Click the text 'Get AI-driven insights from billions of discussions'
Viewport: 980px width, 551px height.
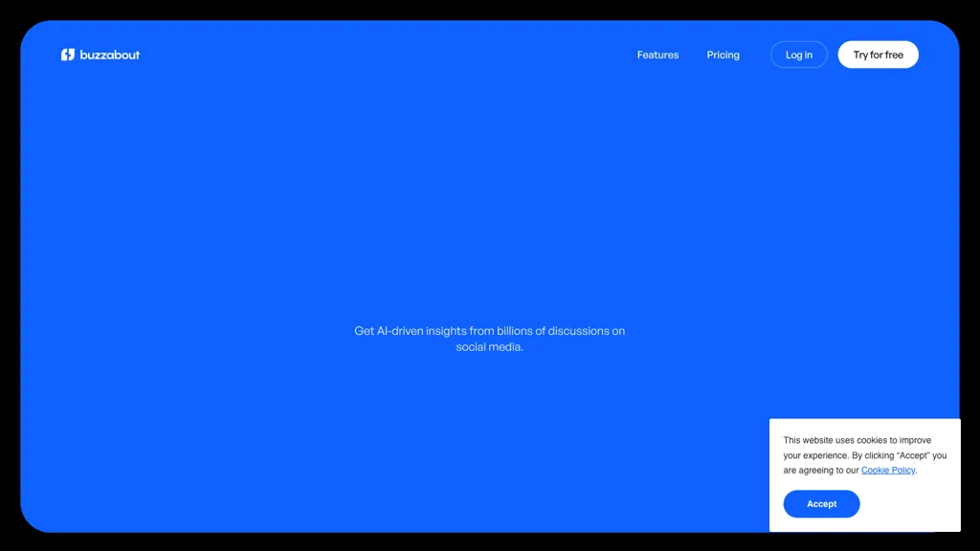tap(481, 331)
